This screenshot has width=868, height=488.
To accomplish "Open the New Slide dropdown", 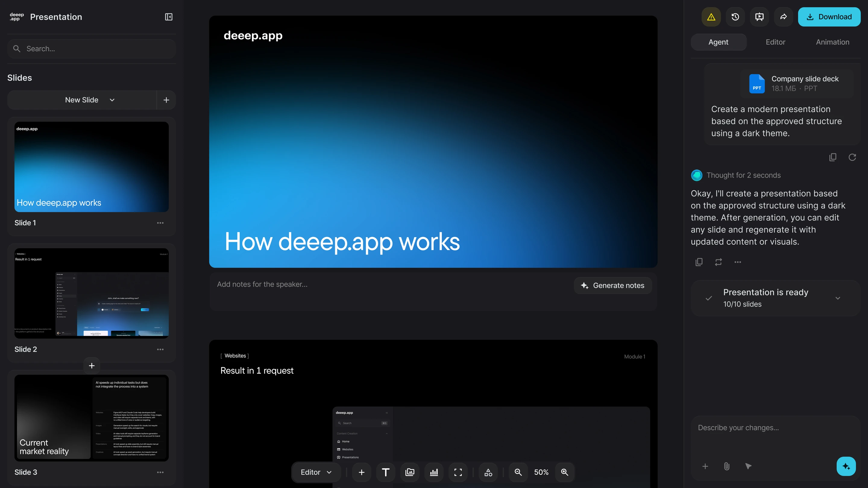I will pos(82,100).
